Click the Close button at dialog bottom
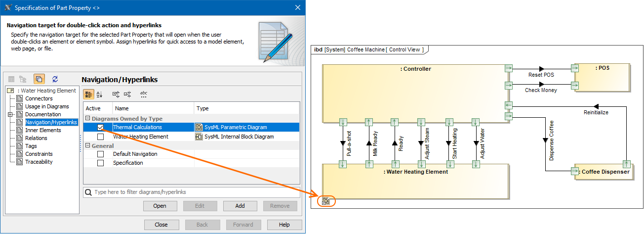This screenshot has height=234, width=644. coord(161,225)
